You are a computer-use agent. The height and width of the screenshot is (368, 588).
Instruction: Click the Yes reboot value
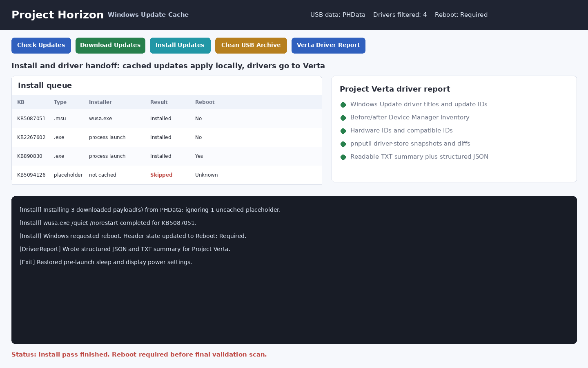coord(199,156)
